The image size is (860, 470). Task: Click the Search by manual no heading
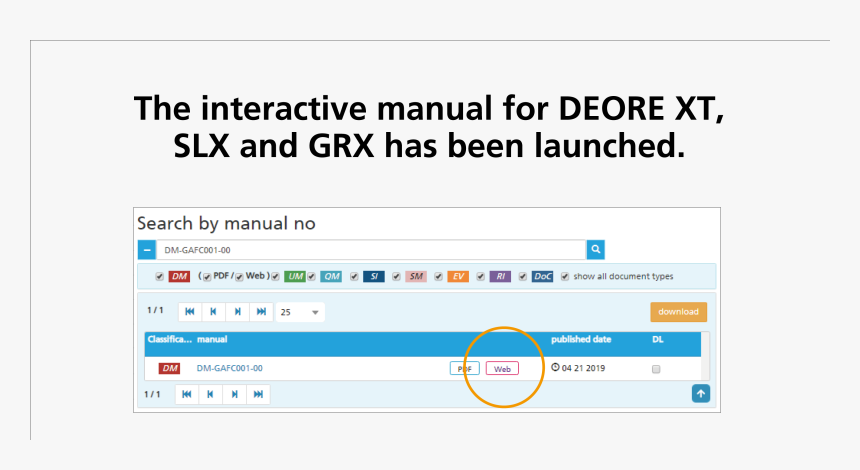tap(226, 223)
